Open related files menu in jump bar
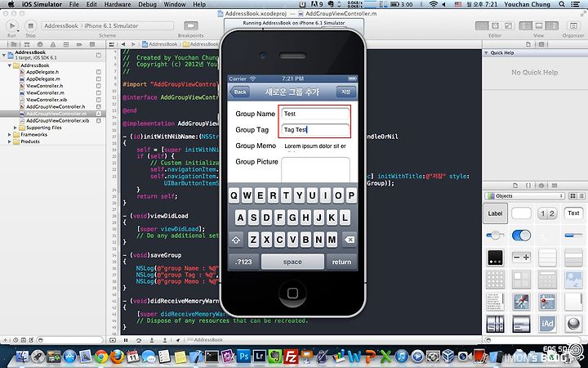588x368 pixels. click(111, 44)
